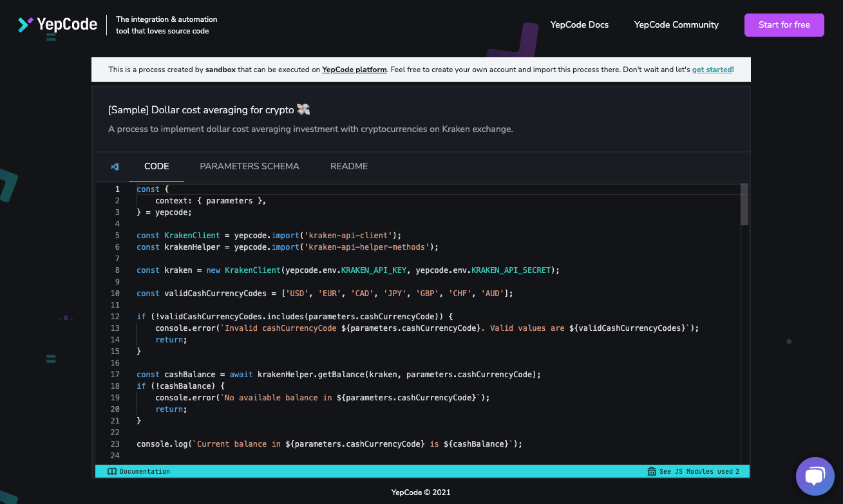Click the process title Dollar cost averaging
Viewport: 843px width, 504px height.
[209, 110]
